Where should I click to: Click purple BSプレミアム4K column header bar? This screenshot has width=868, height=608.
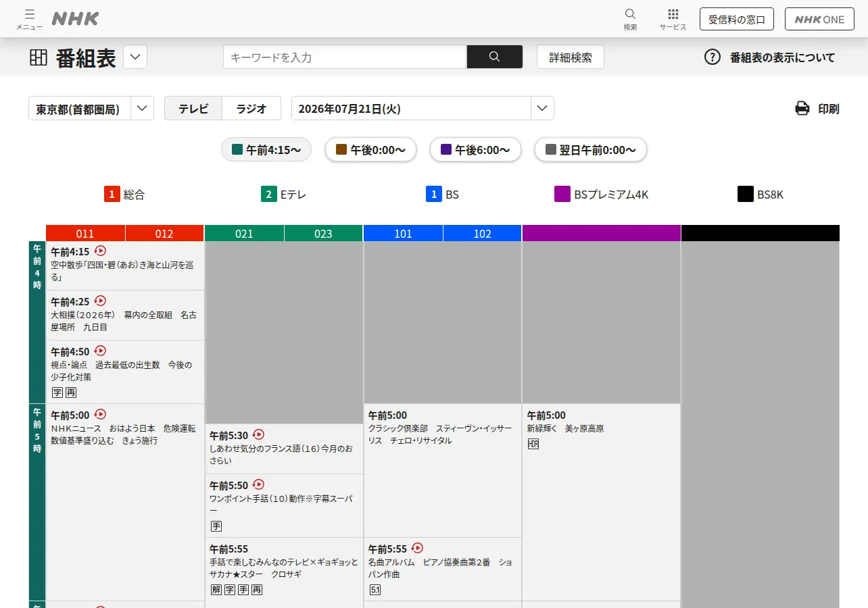tap(602, 233)
